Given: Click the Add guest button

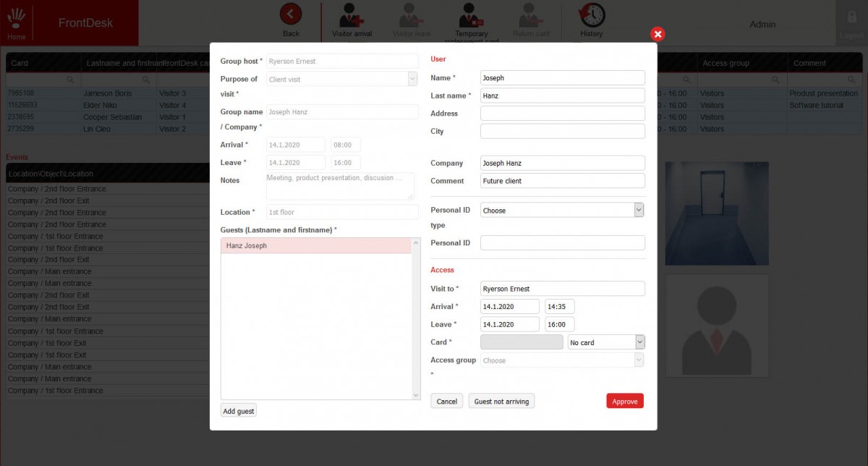Looking at the screenshot, I should [239, 411].
